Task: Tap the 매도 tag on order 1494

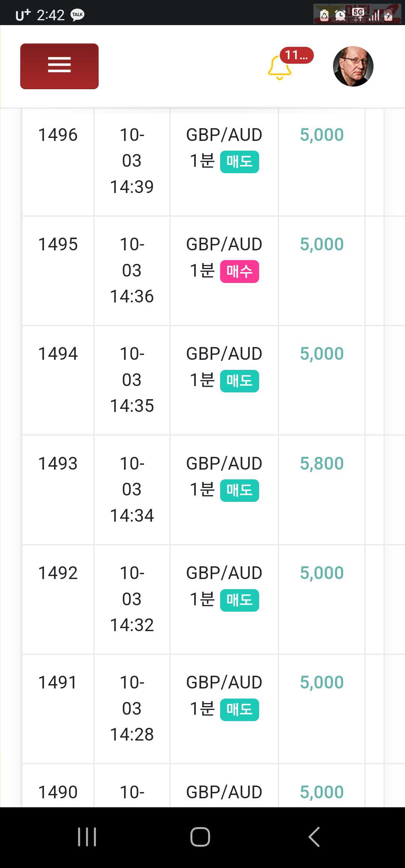Action: tap(240, 381)
